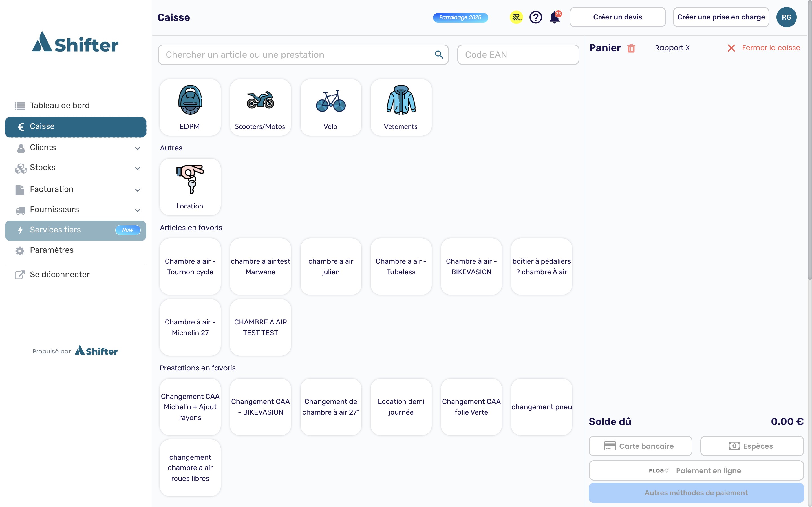Click the help question mark icon
The height and width of the screenshot is (507, 812).
coord(535,17)
